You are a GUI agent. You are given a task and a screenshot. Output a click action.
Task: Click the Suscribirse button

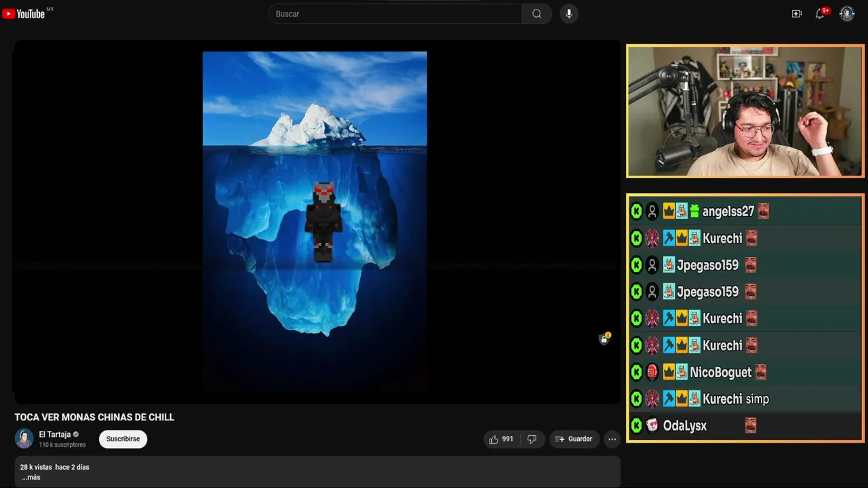[123, 439]
